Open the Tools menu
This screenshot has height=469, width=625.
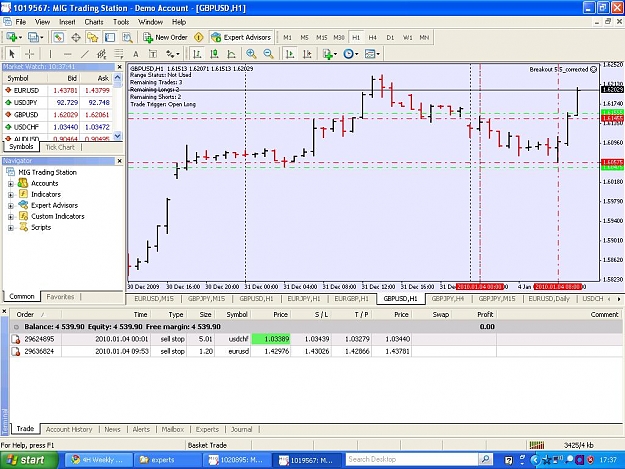point(121,22)
